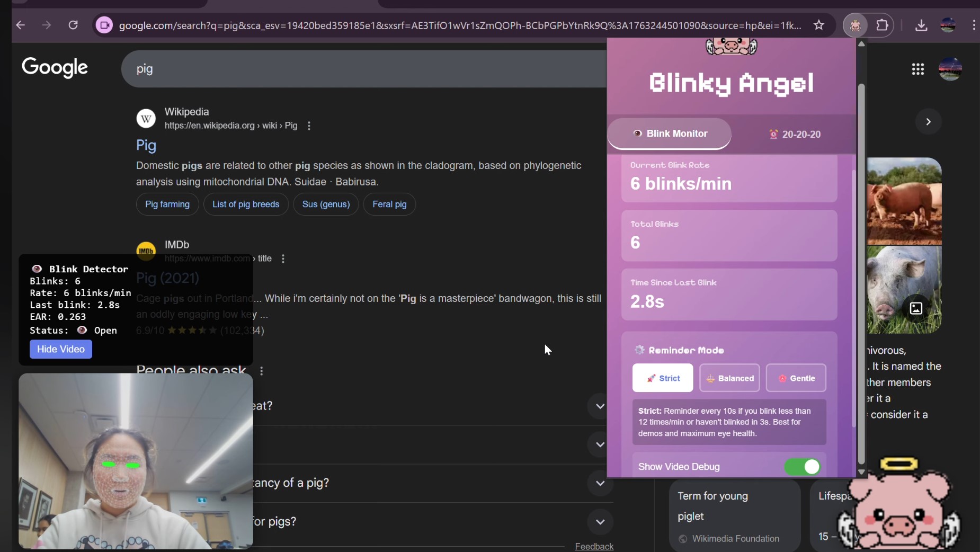Viewport: 980px width, 552px height.
Task: Expand the question about life expectancy of a pig
Action: [599, 483]
